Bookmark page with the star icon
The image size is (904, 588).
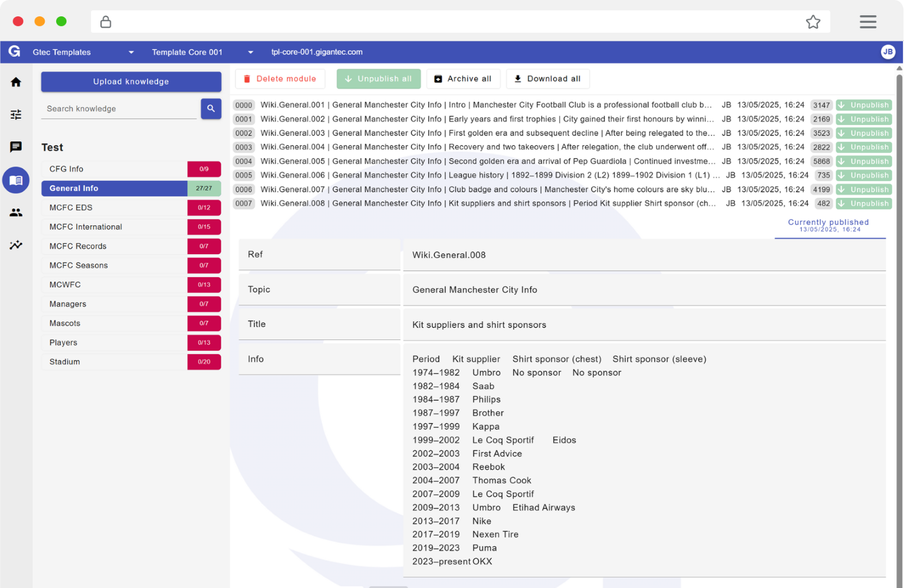(813, 22)
